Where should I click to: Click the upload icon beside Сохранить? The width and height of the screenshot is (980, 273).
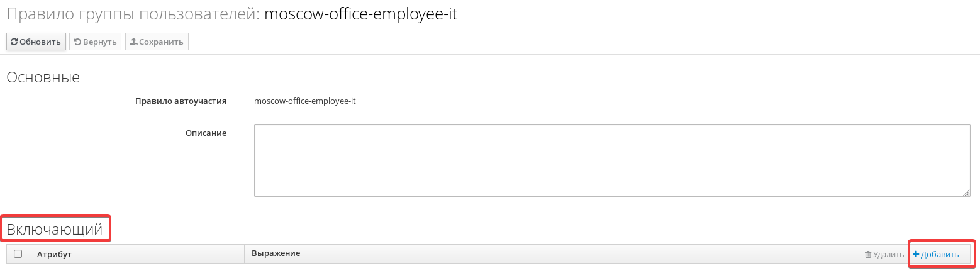pos(133,42)
